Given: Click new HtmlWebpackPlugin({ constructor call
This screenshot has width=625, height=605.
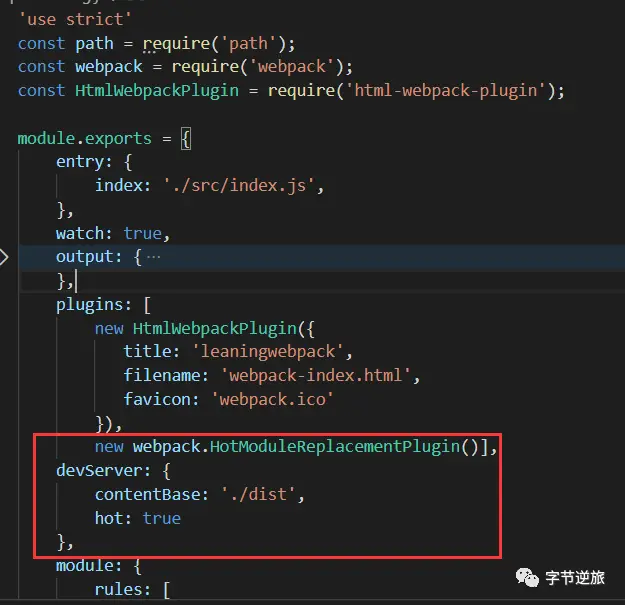Looking at the screenshot, I should pos(205,328).
